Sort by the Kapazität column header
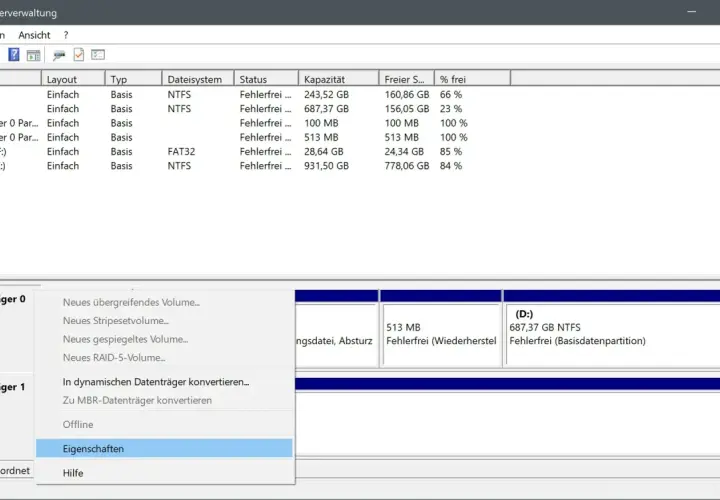The width and height of the screenshot is (720, 500). tap(338, 79)
